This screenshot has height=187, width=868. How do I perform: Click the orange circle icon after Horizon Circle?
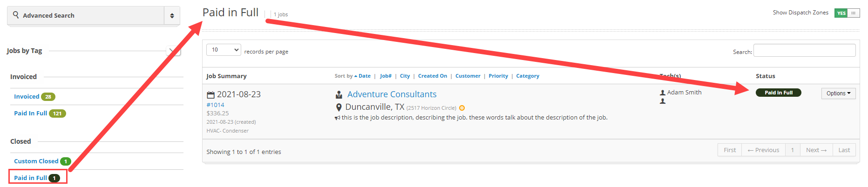(x=462, y=108)
